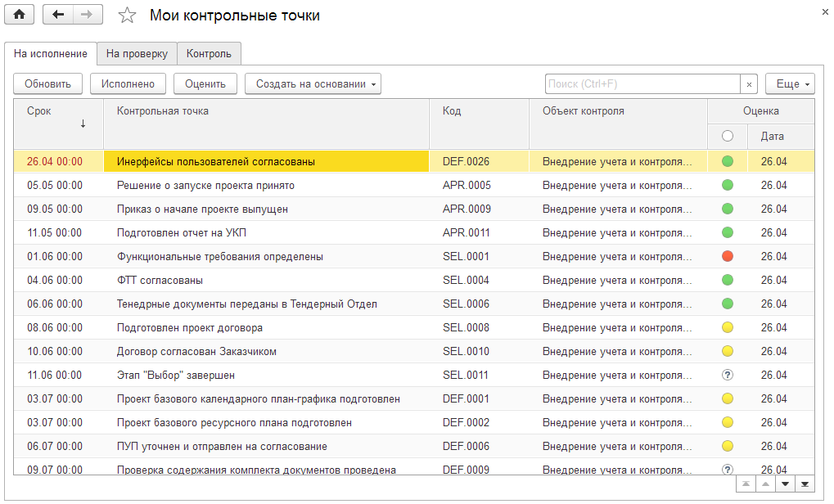Image resolution: width=834 pixels, height=504 pixels.
Task: Switch to the На проверку tab
Action: point(137,54)
